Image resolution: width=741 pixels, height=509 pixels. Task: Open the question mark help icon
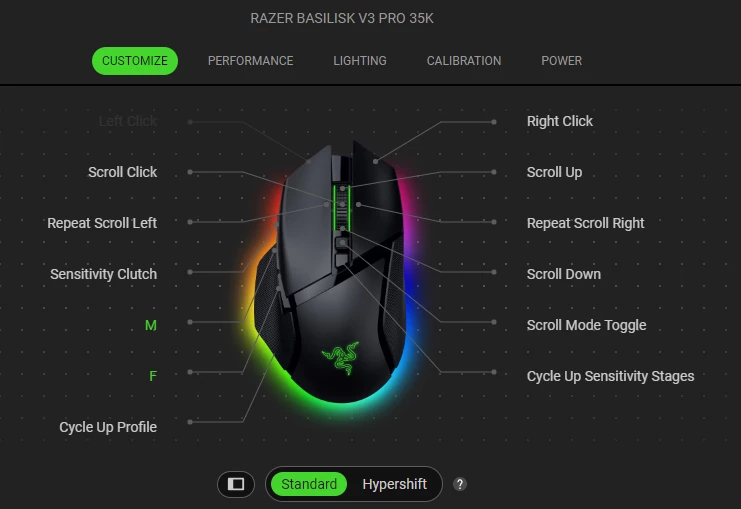pos(460,484)
